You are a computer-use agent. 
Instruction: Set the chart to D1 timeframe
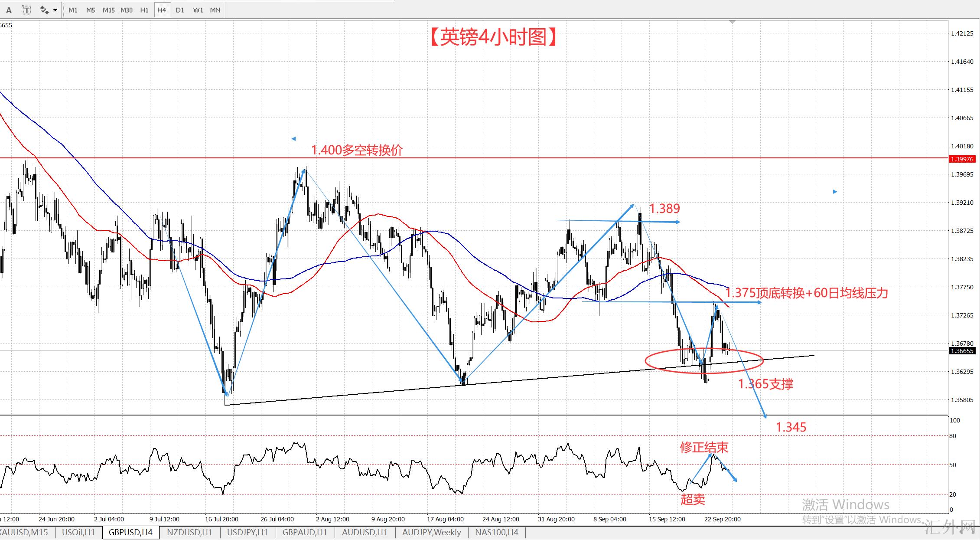click(180, 10)
